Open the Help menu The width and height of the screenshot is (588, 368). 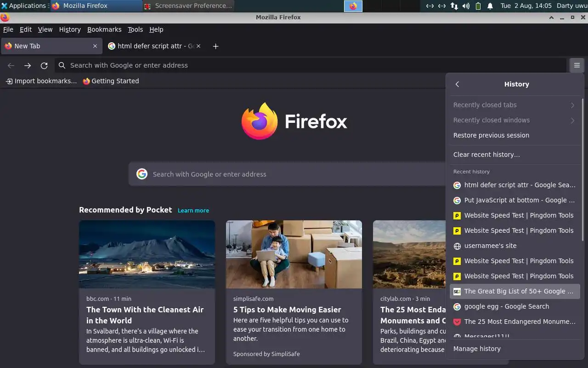(x=156, y=29)
